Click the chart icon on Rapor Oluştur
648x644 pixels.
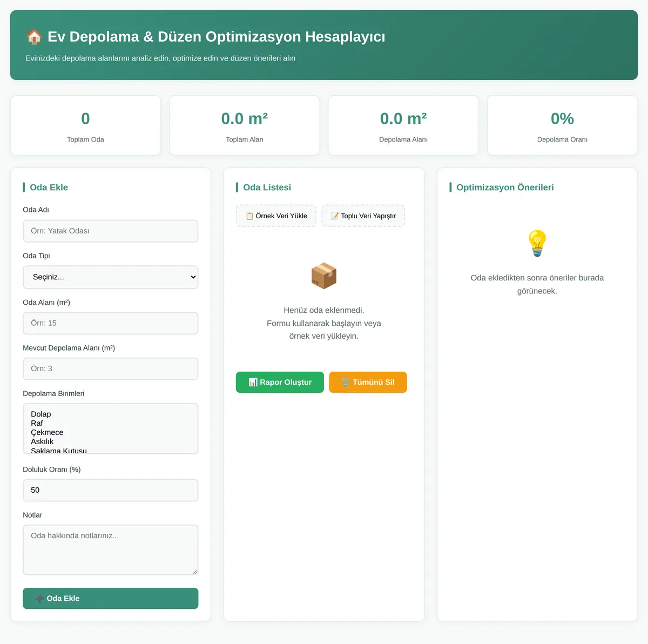coord(253,382)
